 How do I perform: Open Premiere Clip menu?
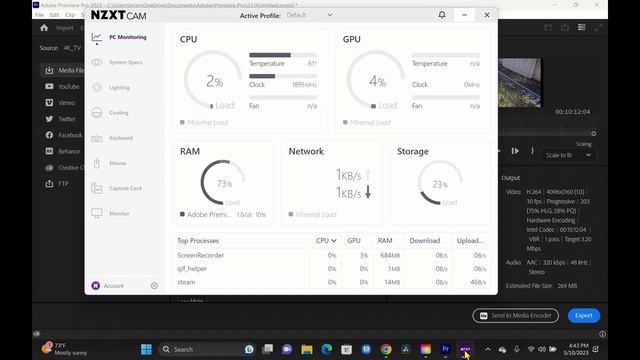pos(70,15)
